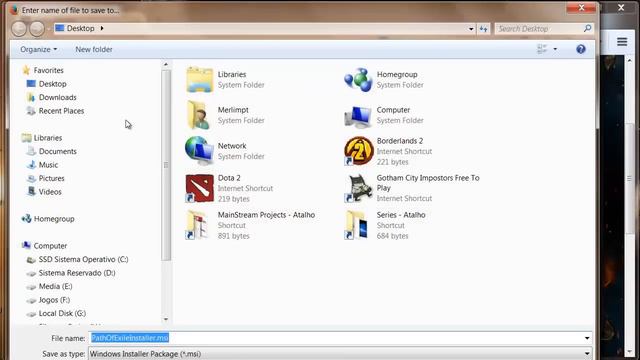Click the browser page scrollbar thumb behind dialog

629,179
